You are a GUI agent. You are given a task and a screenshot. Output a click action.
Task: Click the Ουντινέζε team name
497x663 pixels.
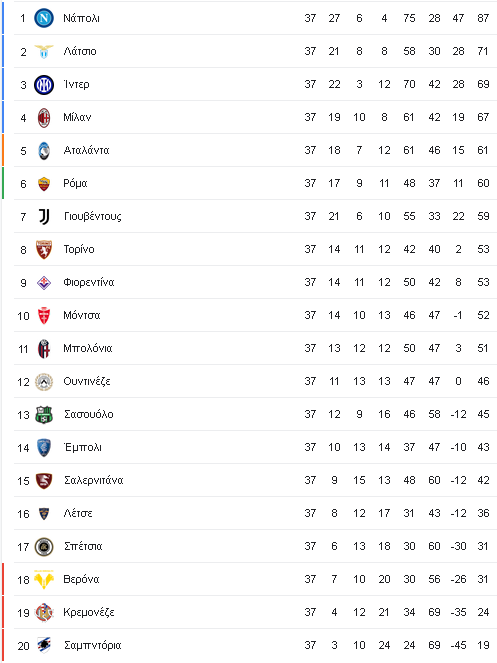[87, 381]
